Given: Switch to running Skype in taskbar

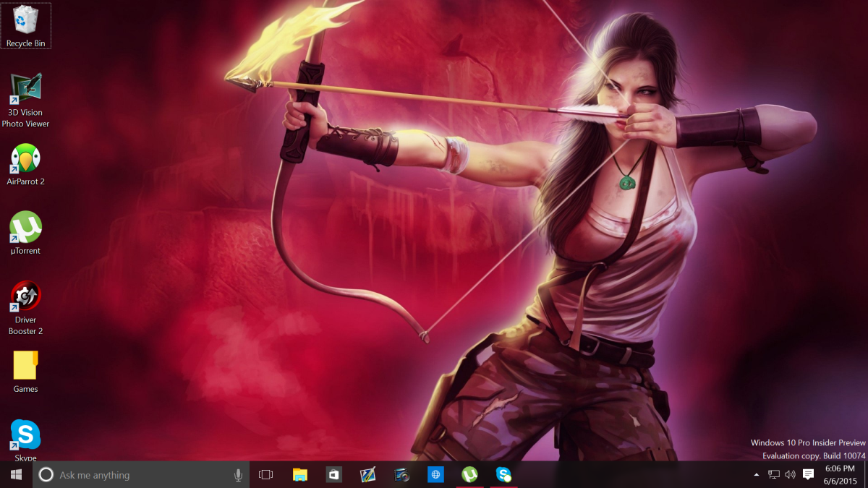Looking at the screenshot, I should 503,475.
